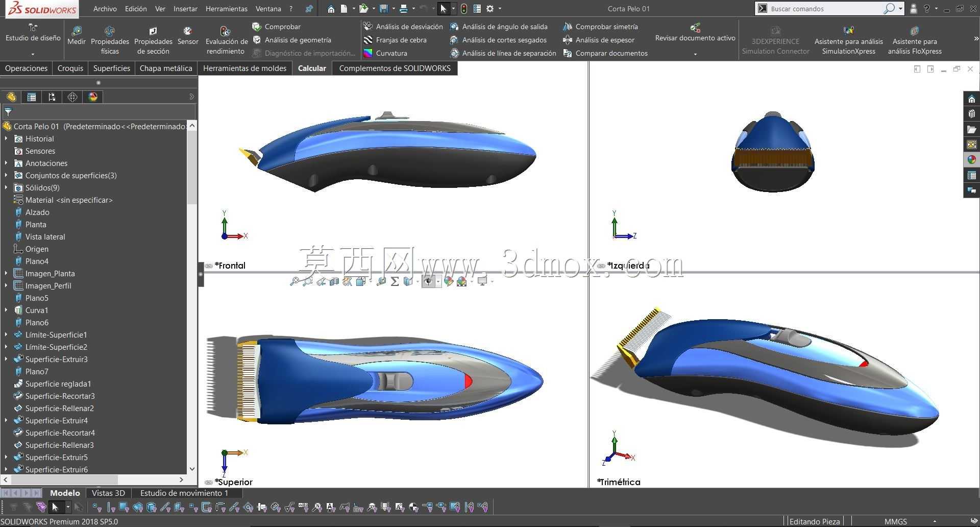Image resolution: width=980 pixels, height=527 pixels.
Task: Open the Medir measure tool
Action: 77,36
